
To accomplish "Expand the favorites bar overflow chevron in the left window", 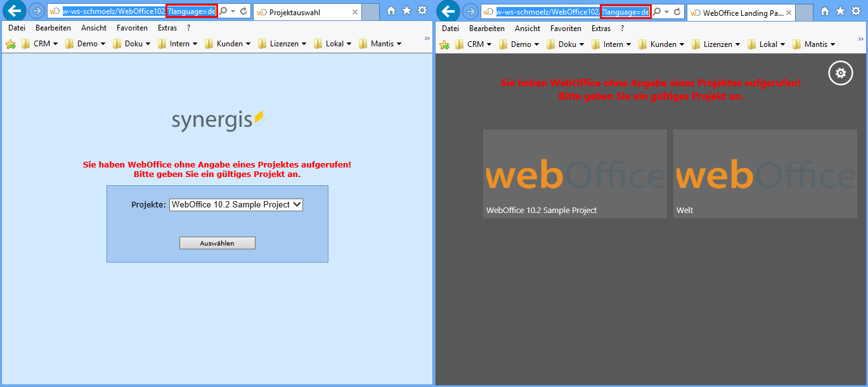I will pyautogui.click(x=427, y=39).
